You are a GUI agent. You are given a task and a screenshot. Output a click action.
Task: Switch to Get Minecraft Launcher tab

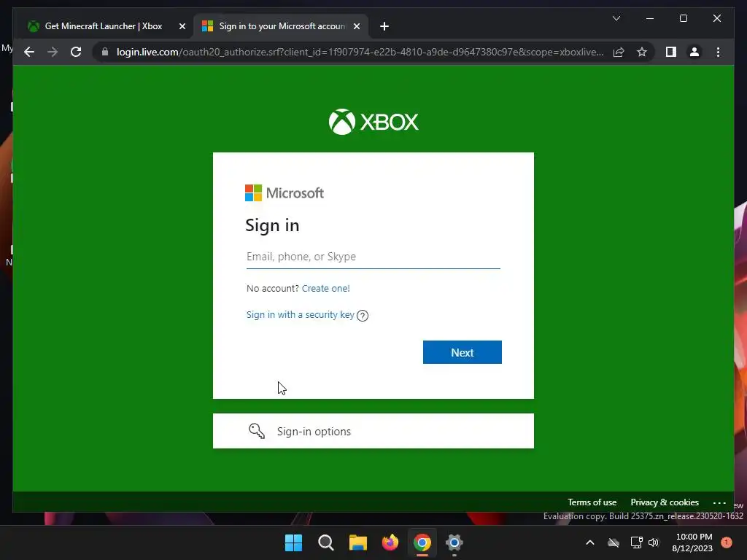(103, 26)
